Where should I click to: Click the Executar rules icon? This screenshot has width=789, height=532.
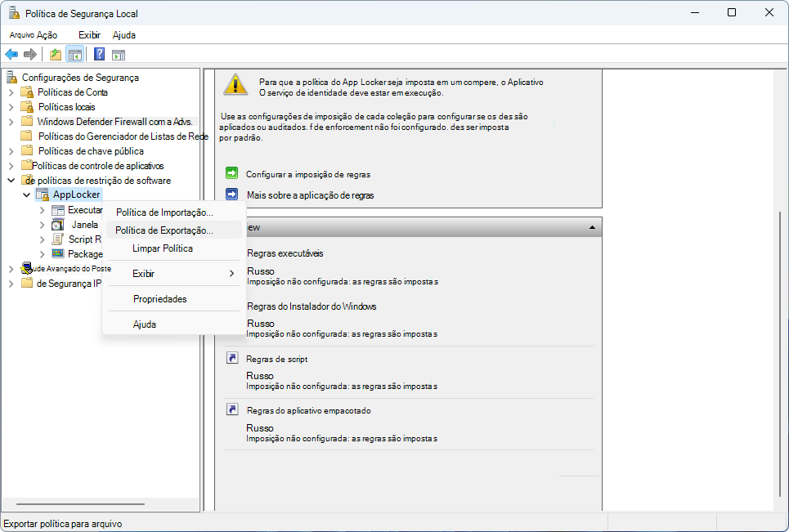pos(58,210)
